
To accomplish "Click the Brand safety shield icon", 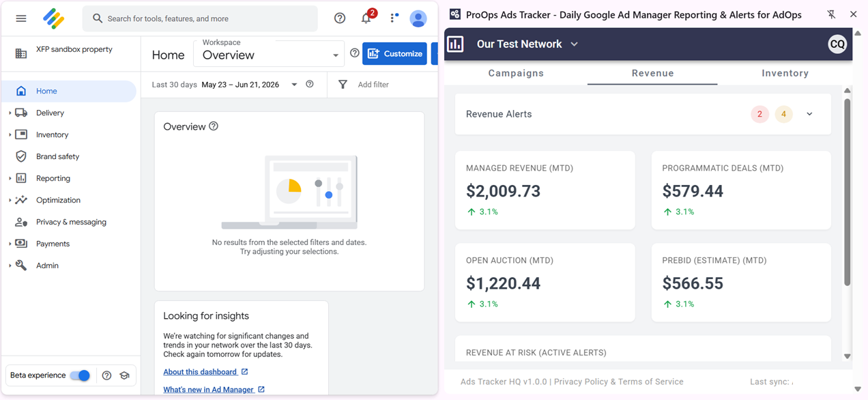I will [x=21, y=156].
